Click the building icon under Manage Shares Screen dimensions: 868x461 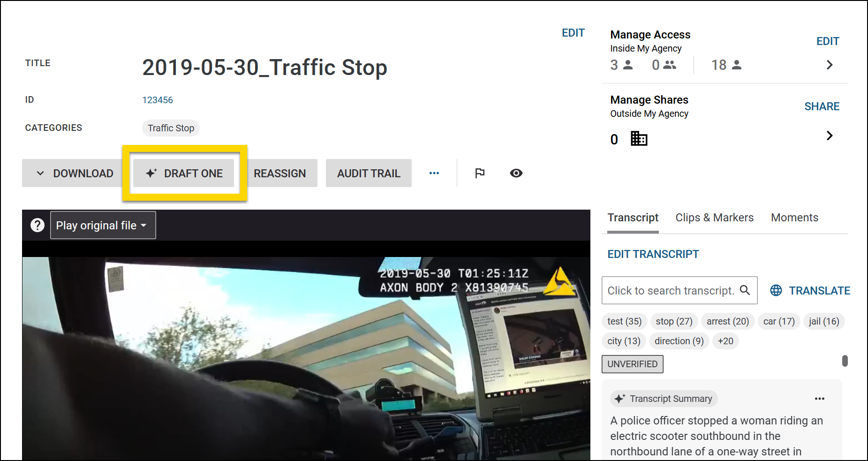pyautogui.click(x=639, y=139)
